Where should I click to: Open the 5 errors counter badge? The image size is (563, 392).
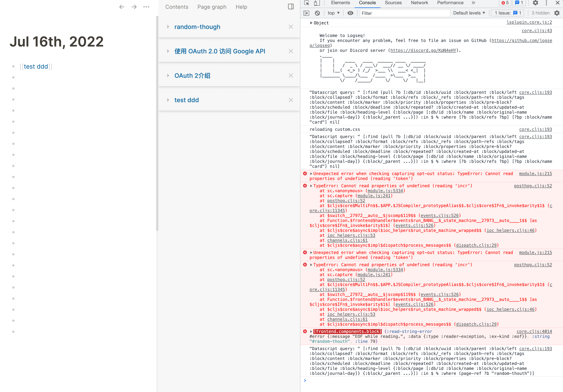pos(505,3)
